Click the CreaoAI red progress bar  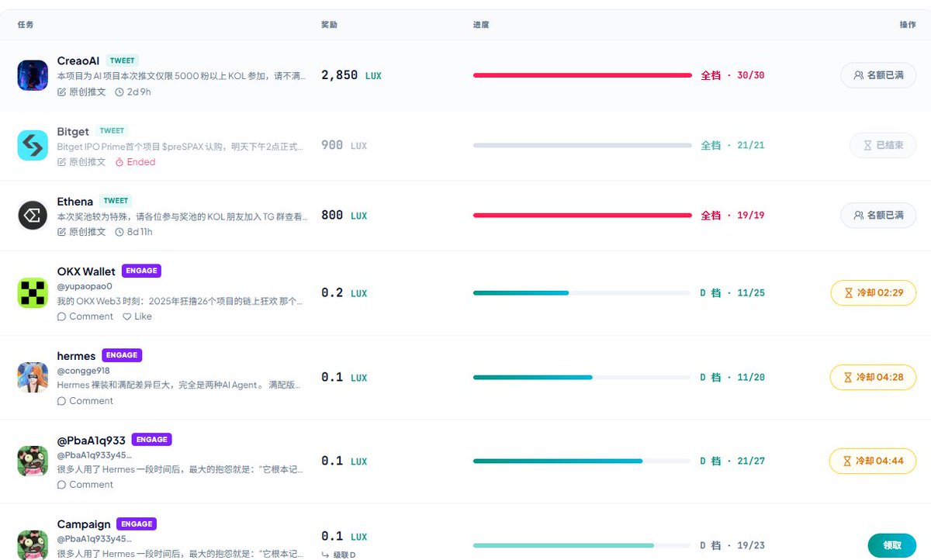(x=582, y=75)
